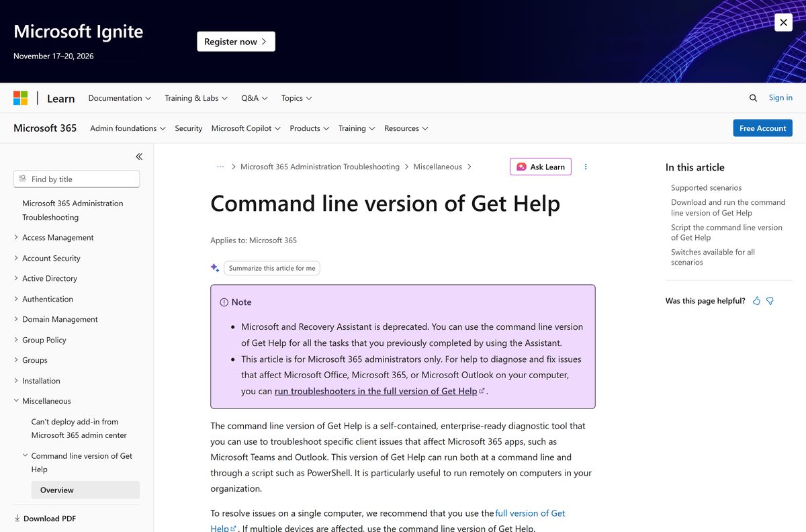
Task: Click Microsoft 365 Administration Troubleshooting breadcrumb
Action: tap(320, 167)
